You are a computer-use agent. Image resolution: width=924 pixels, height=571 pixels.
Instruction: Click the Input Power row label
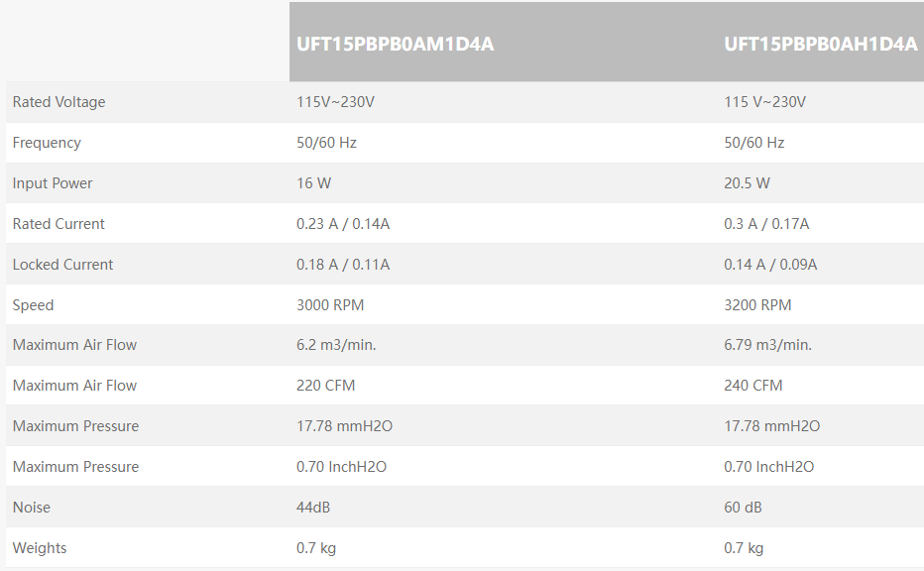(53, 183)
